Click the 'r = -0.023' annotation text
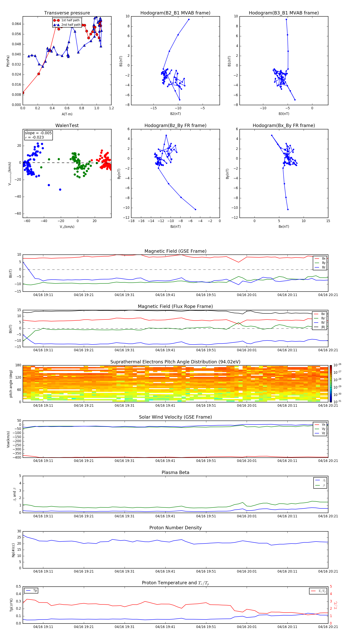Viewport: 351px width, 644px height. [35, 137]
